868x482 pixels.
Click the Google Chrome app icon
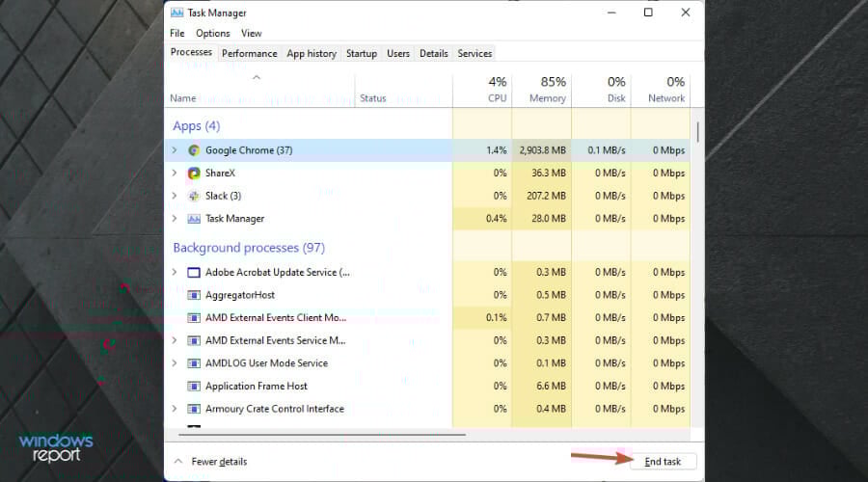pos(194,150)
